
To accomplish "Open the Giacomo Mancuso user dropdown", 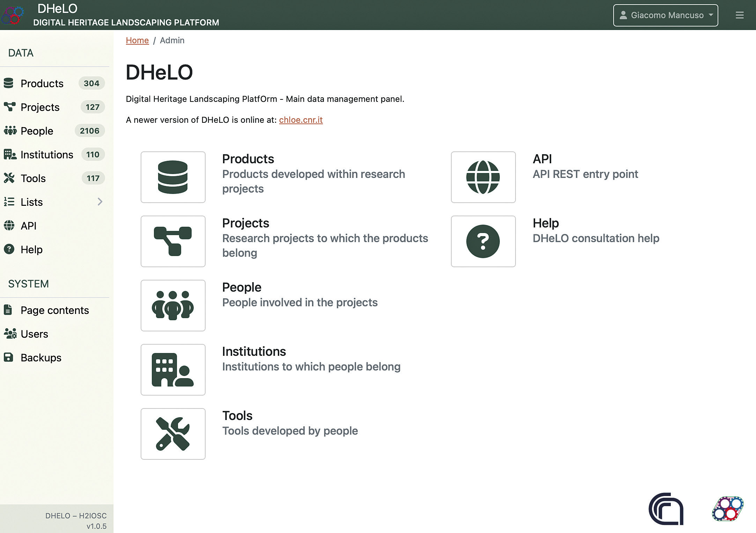I will click(x=665, y=15).
